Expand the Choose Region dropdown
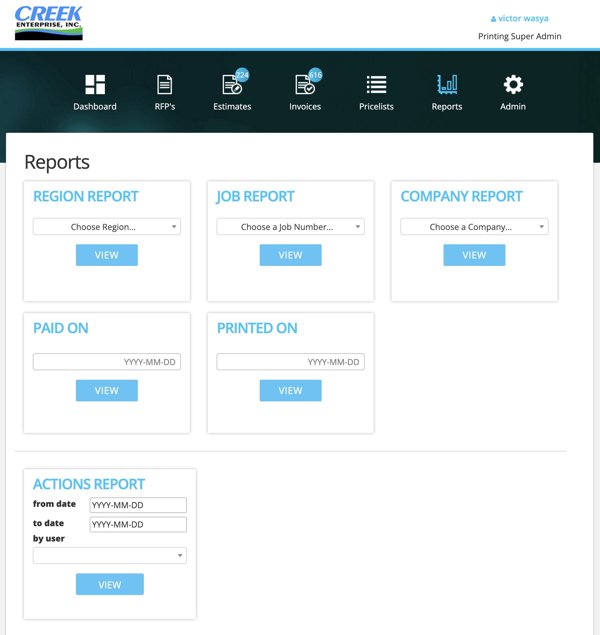 [x=107, y=227]
